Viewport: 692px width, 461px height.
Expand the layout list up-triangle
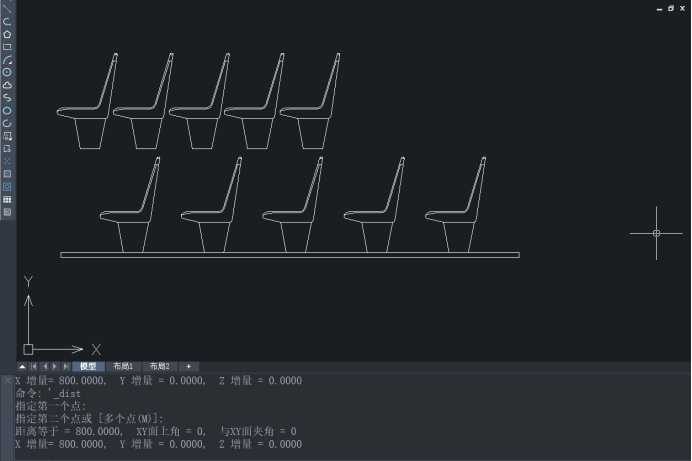(x=22, y=367)
